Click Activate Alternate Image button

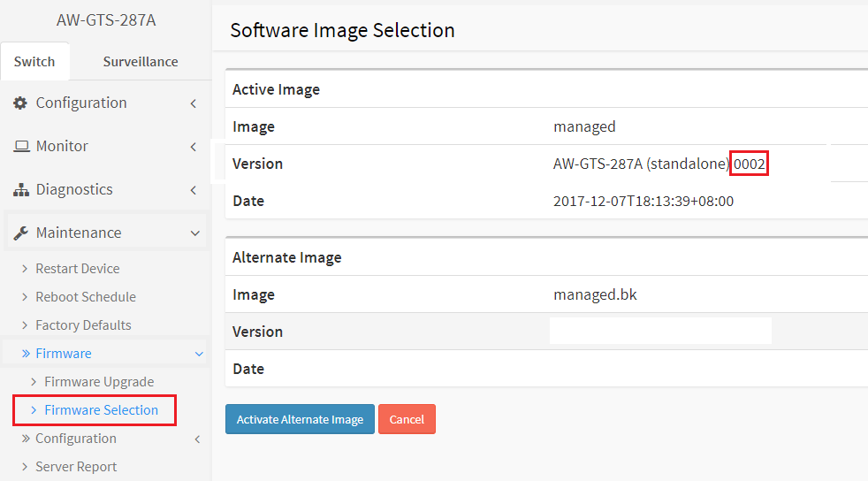point(300,419)
